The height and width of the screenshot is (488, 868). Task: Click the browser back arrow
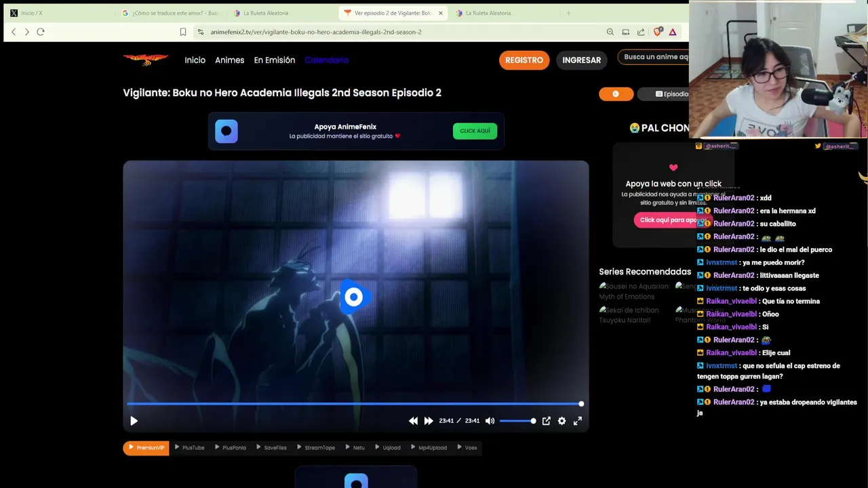(14, 32)
